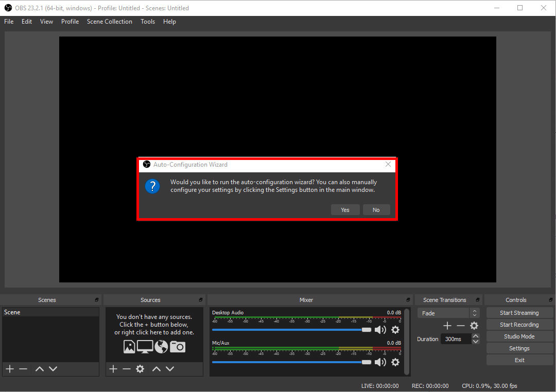556x392 pixels.
Task: Mute Desktop Audio speaker icon
Action: (380, 330)
